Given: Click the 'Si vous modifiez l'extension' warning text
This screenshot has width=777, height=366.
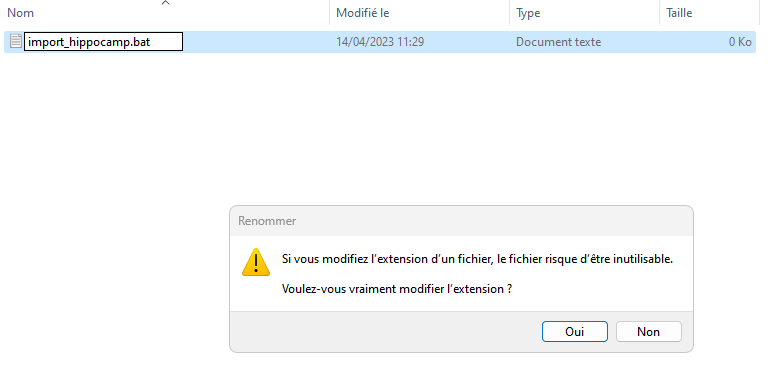Looking at the screenshot, I should [477, 259].
